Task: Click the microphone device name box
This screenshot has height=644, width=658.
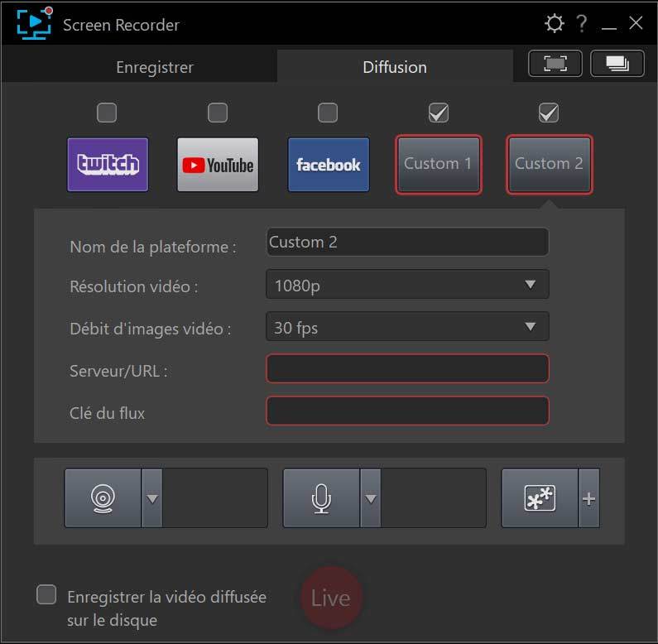Action: tap(434, 498)
